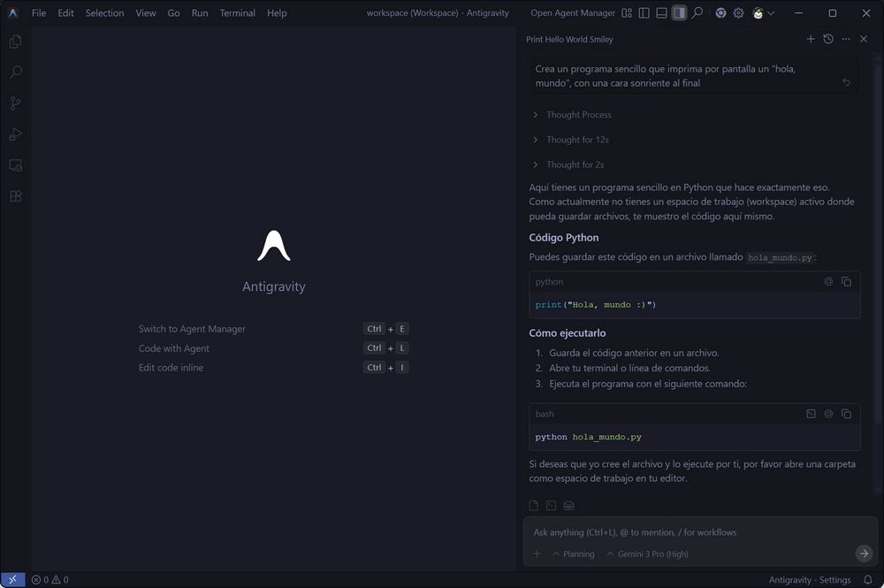Toggle the bottom panel visibility
The width and height of the screenshot is (884, 588).
(661, 12)
